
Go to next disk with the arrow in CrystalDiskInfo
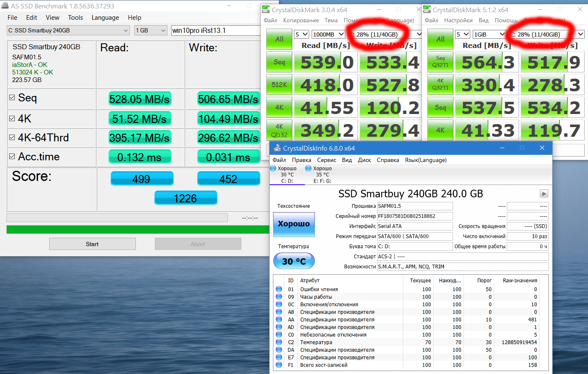coord(544,194)
